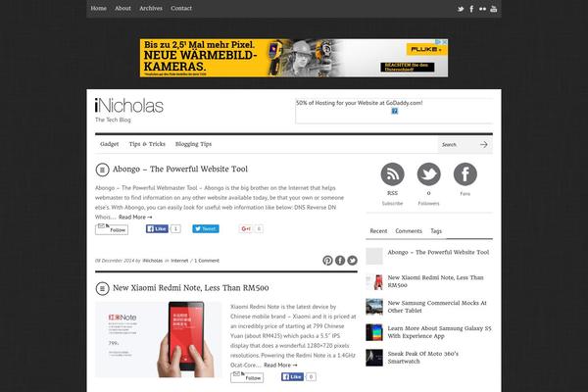Click the Followers label under the Twitter count
The height and width of the screenshot is (392, 588).
(428, 203)
